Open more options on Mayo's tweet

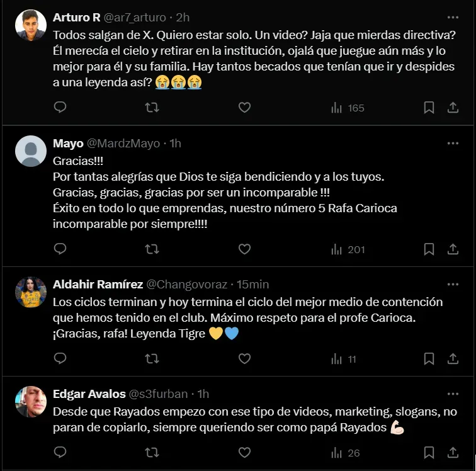453,144
